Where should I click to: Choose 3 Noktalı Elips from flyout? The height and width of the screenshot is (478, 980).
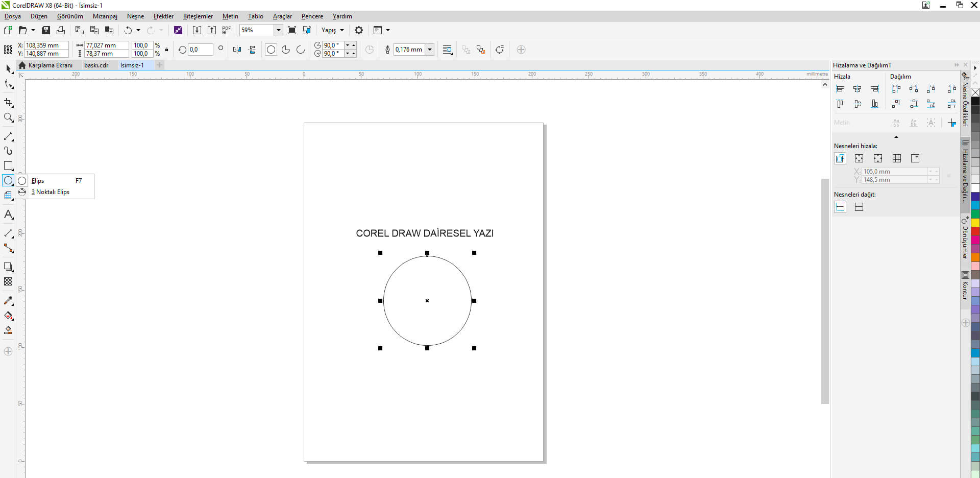50,192
